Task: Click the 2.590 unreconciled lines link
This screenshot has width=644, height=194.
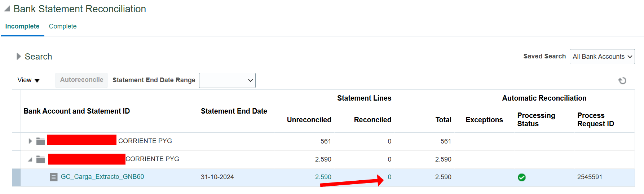Action: [x=323, y=177]
